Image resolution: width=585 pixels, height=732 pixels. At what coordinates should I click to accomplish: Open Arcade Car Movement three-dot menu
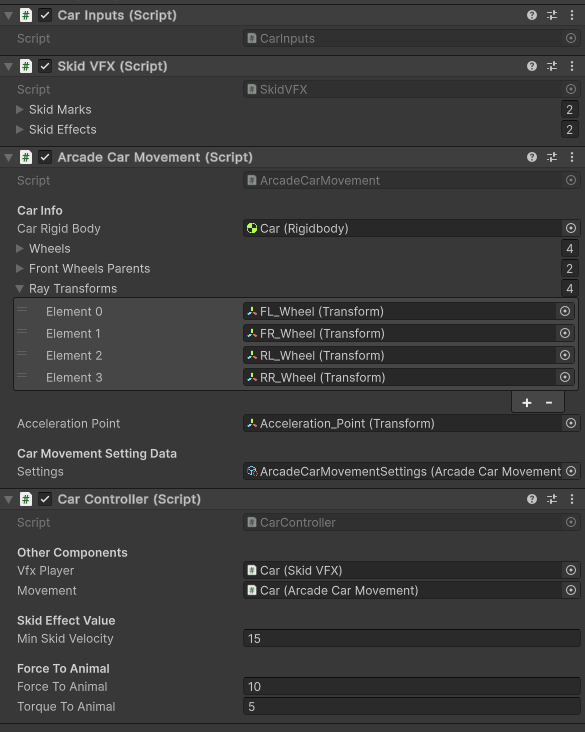572,157
